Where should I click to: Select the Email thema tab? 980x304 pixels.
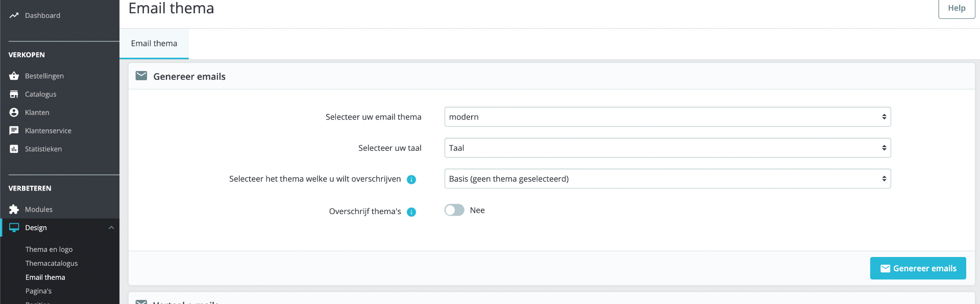154,44
